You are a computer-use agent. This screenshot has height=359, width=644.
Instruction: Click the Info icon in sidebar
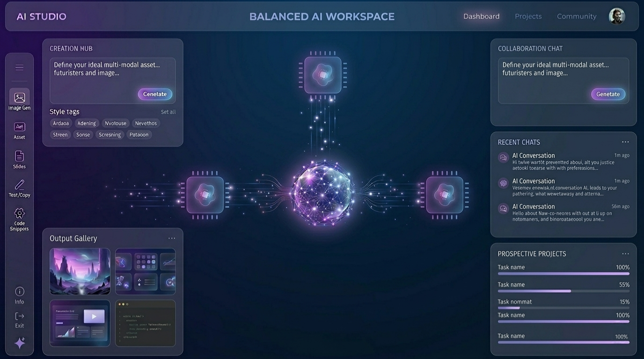coord(19,291)
